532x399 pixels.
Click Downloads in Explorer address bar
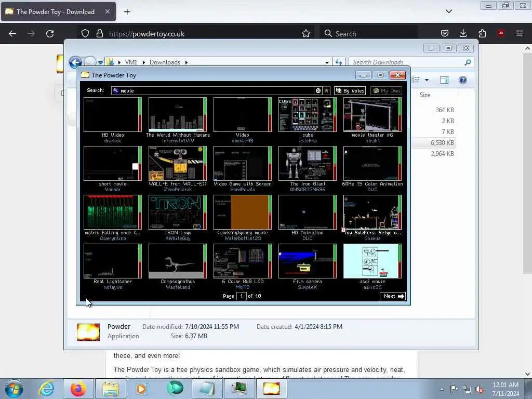[x=165, y=62]
